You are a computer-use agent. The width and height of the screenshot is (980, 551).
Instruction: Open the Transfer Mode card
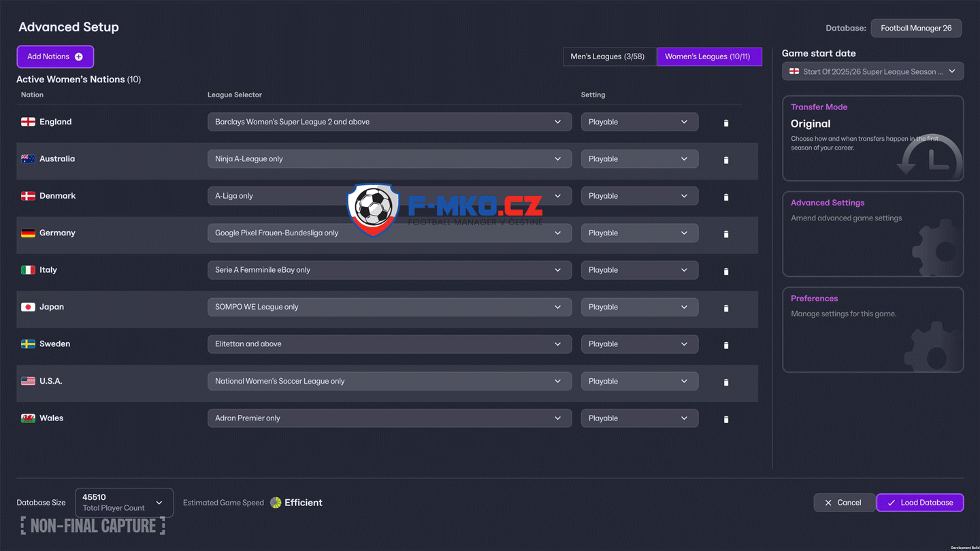point(872,138)
